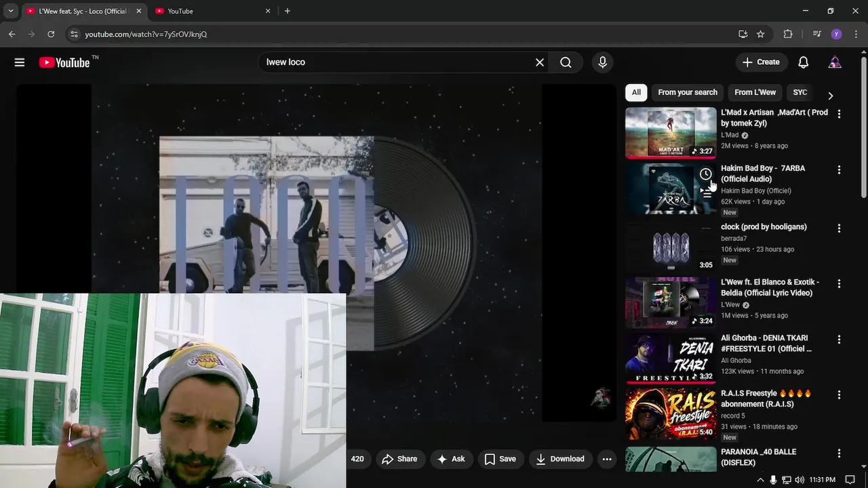The image size is (868, 488).
Task: Open options for 'Ali Ghorba - DENIA TKARI'
Action: click(x=839, y=339)
